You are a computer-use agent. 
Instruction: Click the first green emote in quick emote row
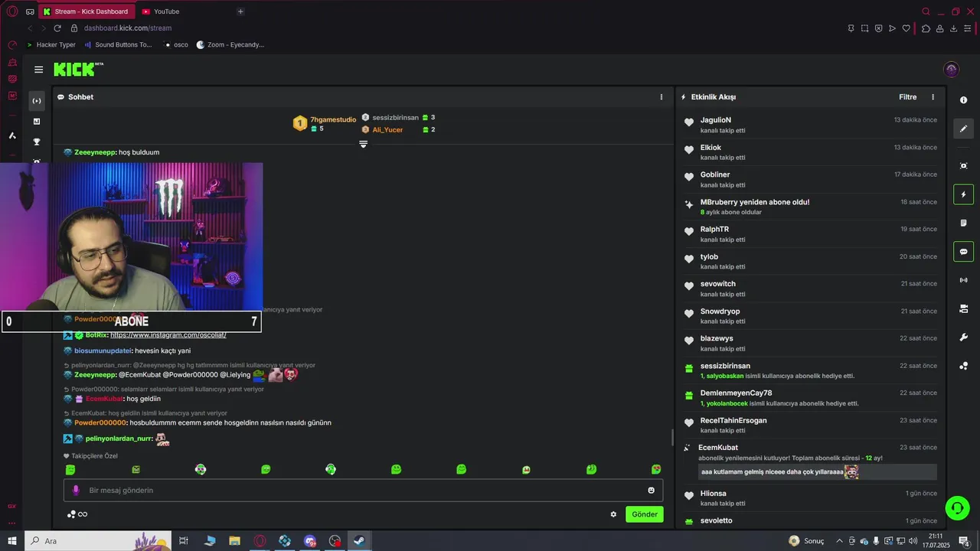pos(70,469)
